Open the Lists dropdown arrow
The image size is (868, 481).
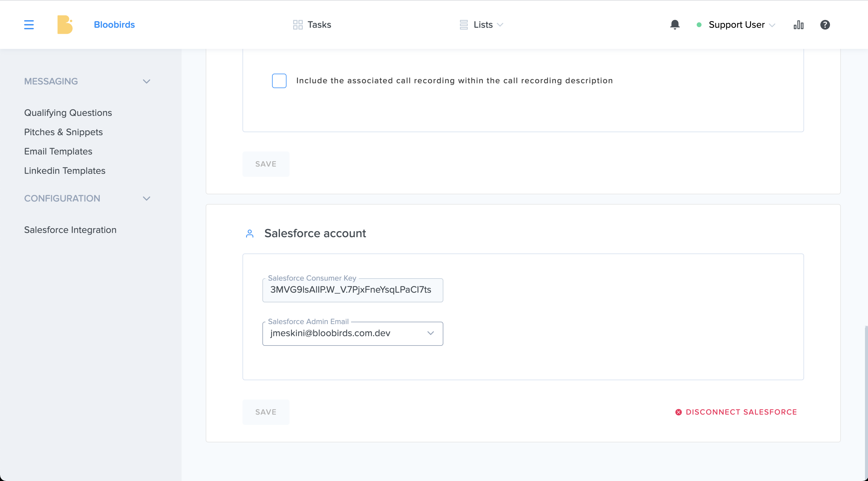pos(500,25)
